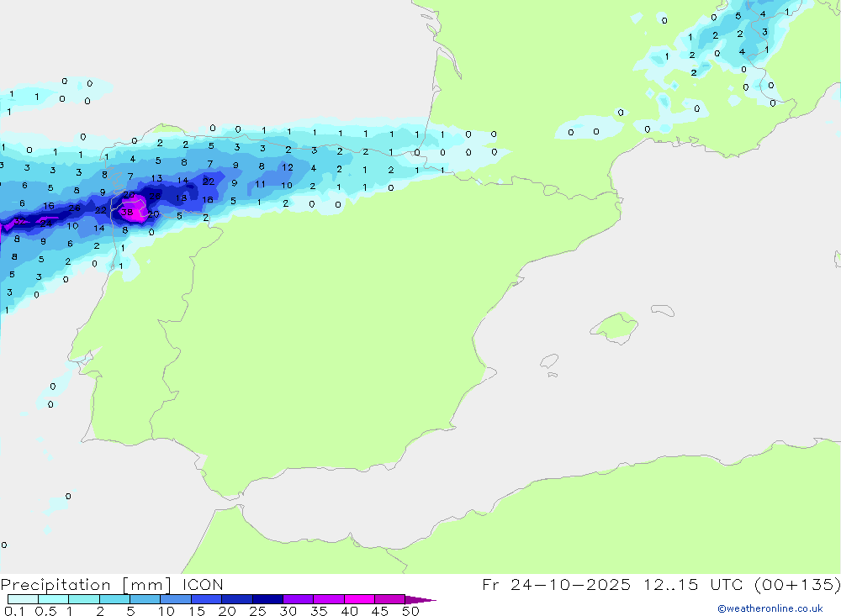
Task: Click the 'Precipitation [mm]' title text
Action: point(86,585)
